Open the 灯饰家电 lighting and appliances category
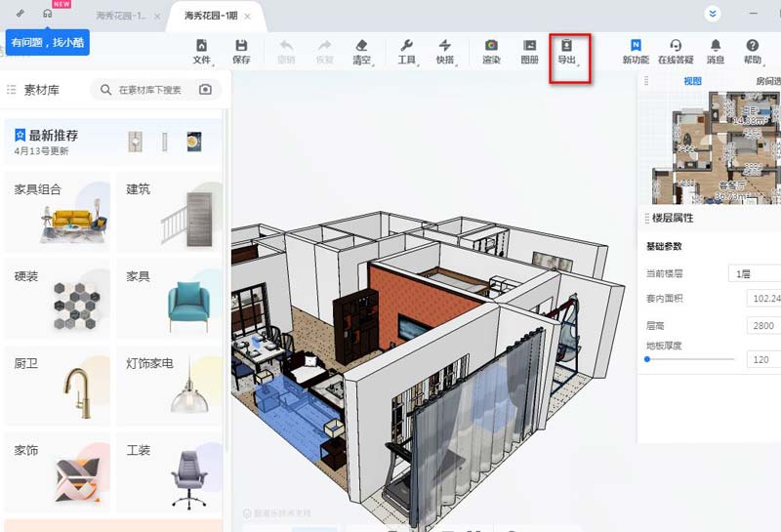The image size is (781, 532). click(169, 385)
